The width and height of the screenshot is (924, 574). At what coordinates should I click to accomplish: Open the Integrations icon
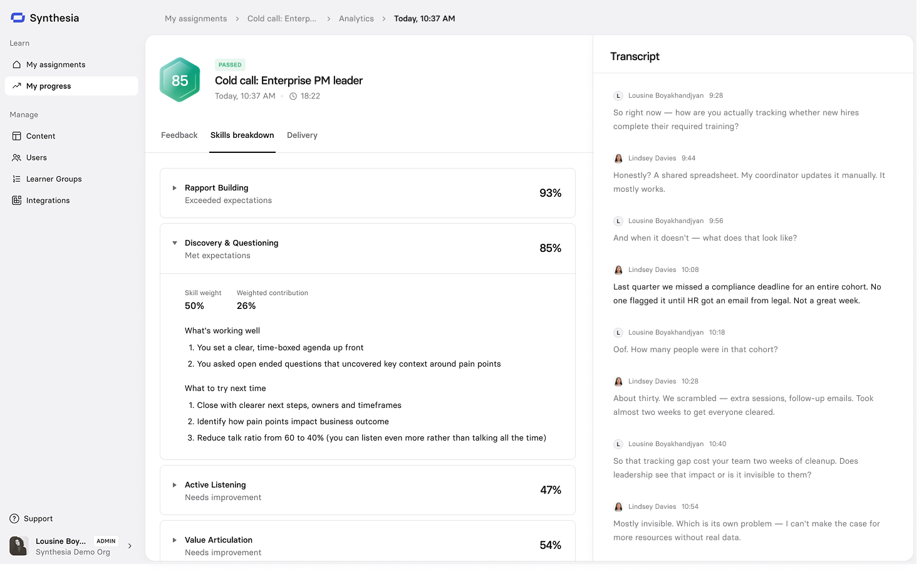17,201
